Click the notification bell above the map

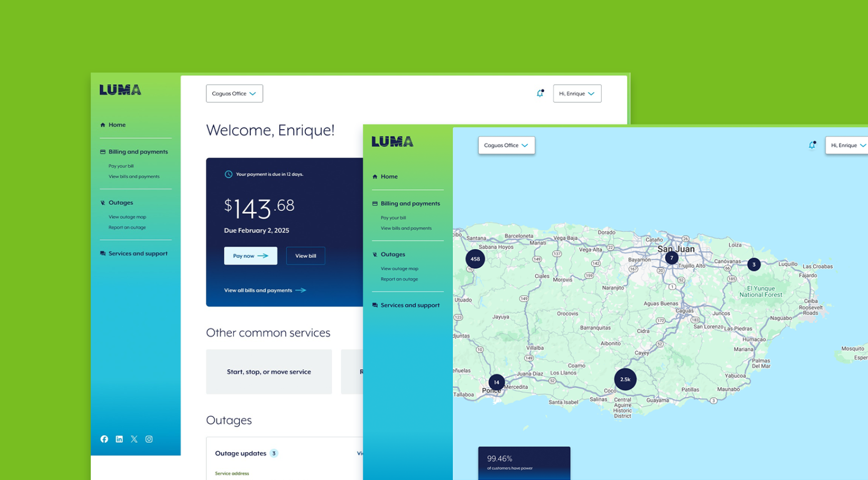pyautogui.click(x=811, y=145)
